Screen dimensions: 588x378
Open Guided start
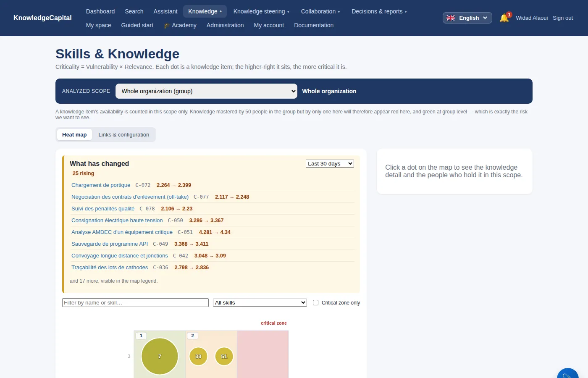pyautogui.click(x=137, y=25)
